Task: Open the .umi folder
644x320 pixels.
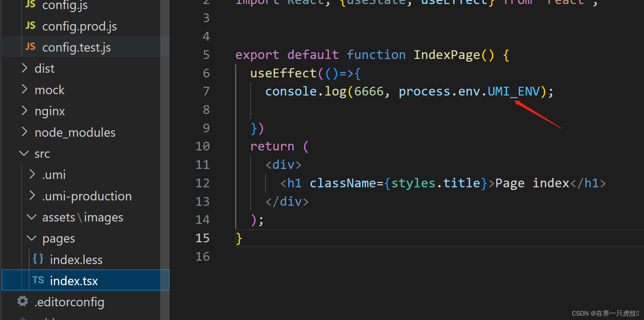Action: 54,174
